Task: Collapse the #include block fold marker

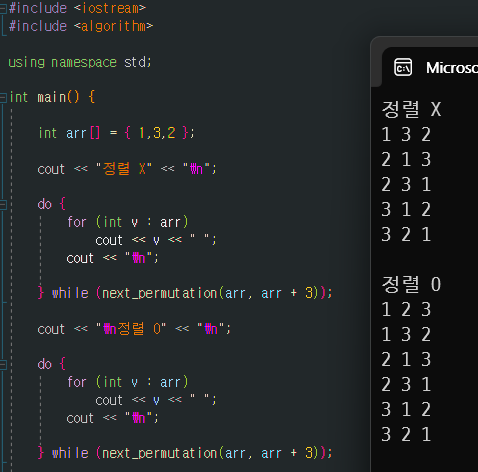Action: coord(3,9)
